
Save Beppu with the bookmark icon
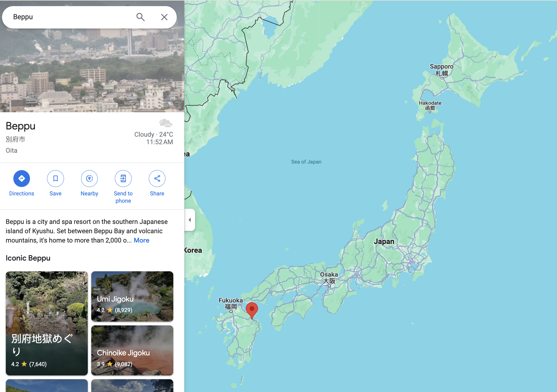click(56, 179)
